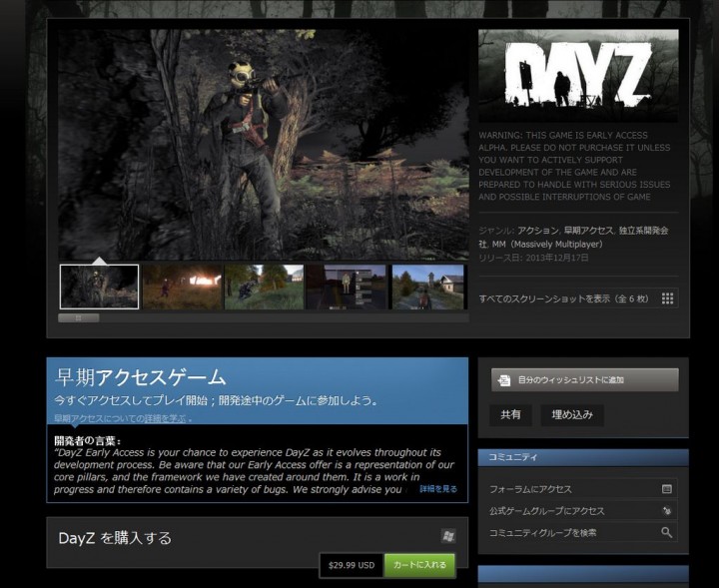Select the village road screenshot thumbnail
719x588 pixels.
coord(428,287)
